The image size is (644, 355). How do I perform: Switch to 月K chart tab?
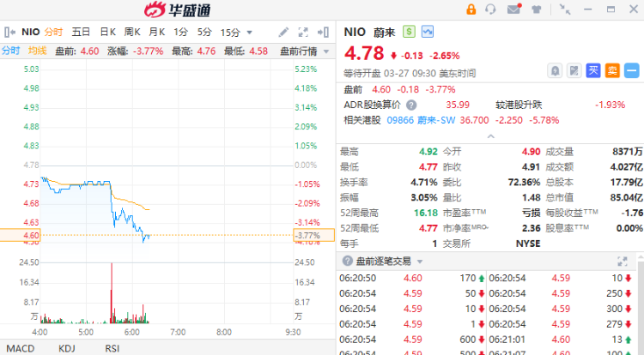156,32
